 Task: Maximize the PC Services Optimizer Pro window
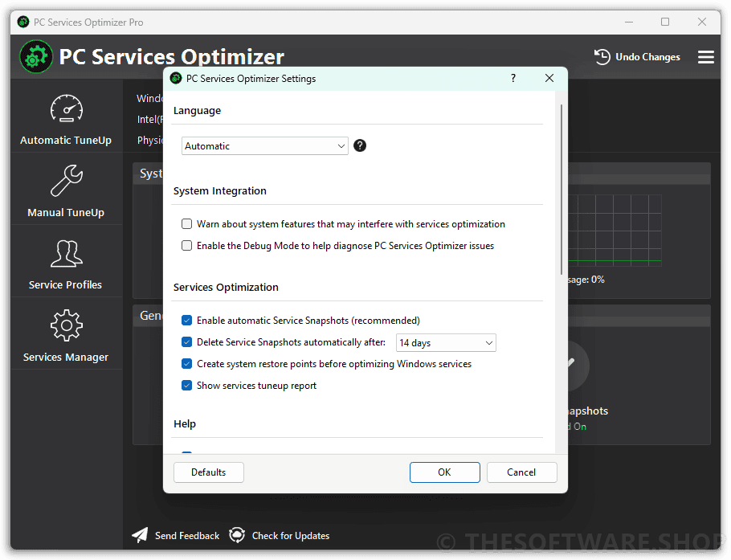[665, 22]
